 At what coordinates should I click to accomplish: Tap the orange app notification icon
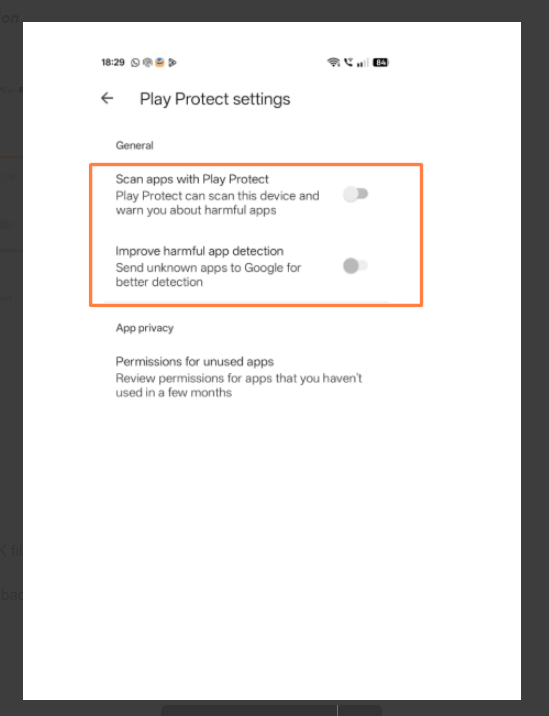pos(160,62)
